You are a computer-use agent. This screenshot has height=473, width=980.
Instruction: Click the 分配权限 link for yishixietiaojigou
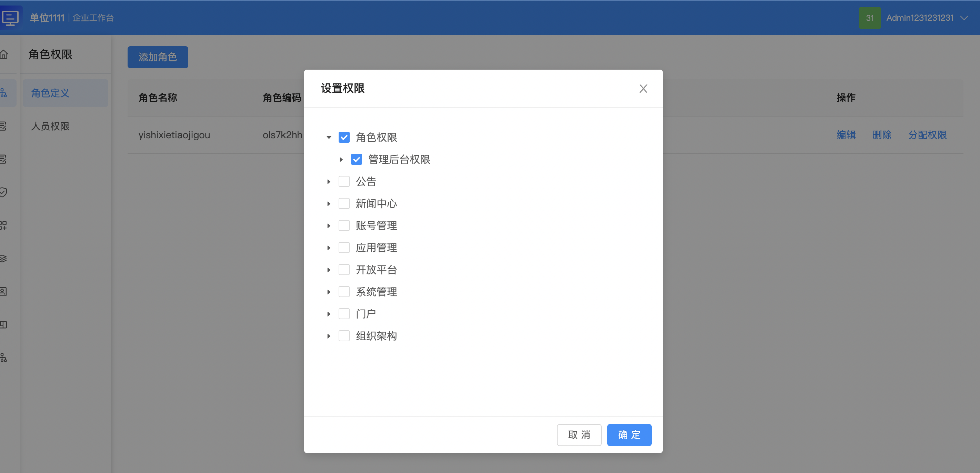point(927,134)
